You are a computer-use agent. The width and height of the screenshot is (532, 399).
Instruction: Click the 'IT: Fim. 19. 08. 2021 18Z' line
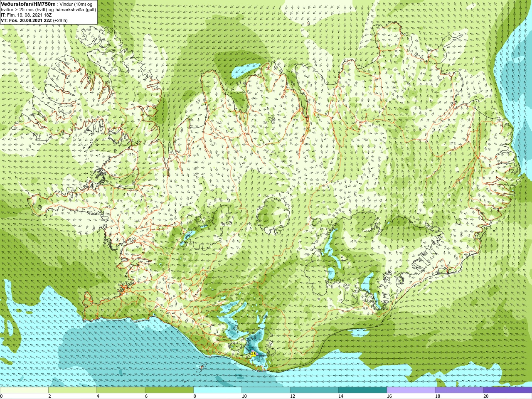26,15
